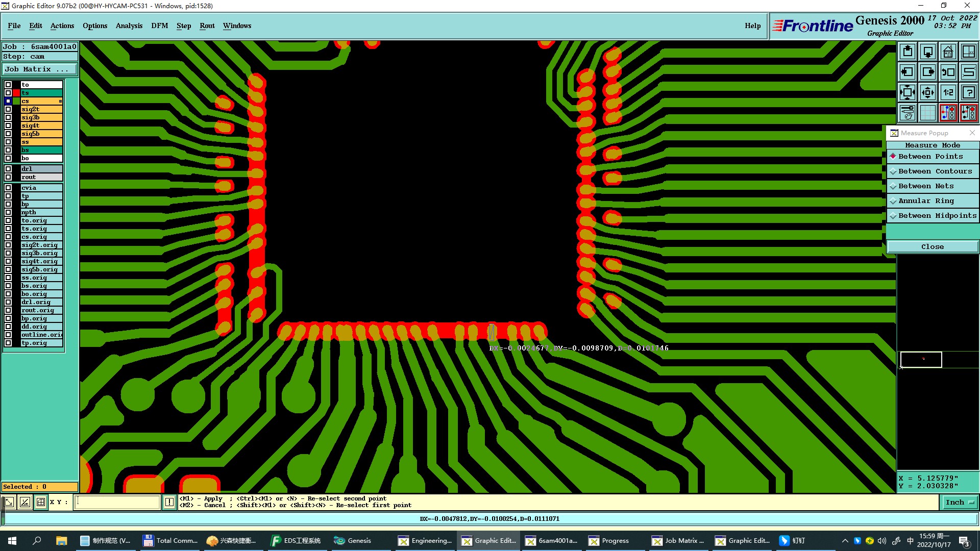Click the red color swatch beside layer ts
980x551 pixels.
(16, 93)
